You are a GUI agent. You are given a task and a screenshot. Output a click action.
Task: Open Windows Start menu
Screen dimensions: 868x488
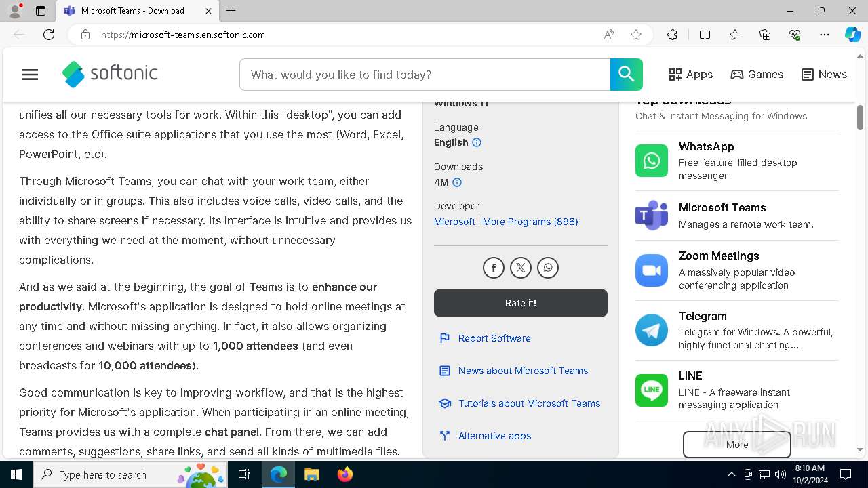click(16, 474)
